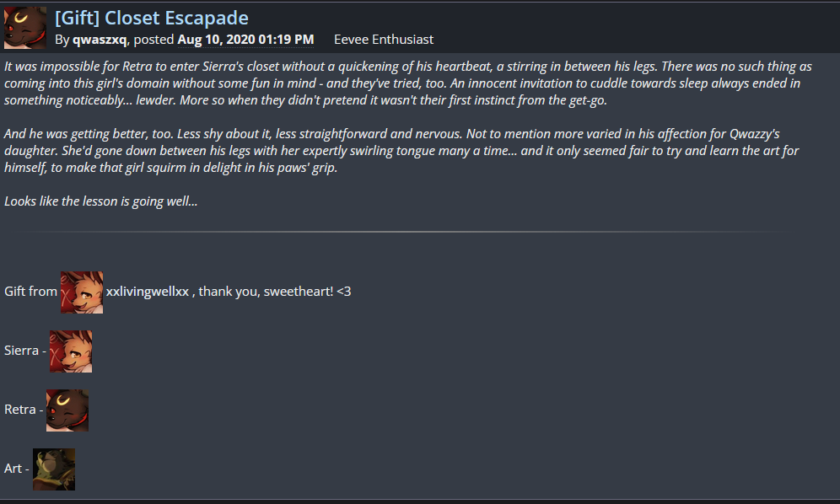Open the qwaszxq author profile link
Image resolution: width=840 pixels, height=504 pixels.
(100, 40)
